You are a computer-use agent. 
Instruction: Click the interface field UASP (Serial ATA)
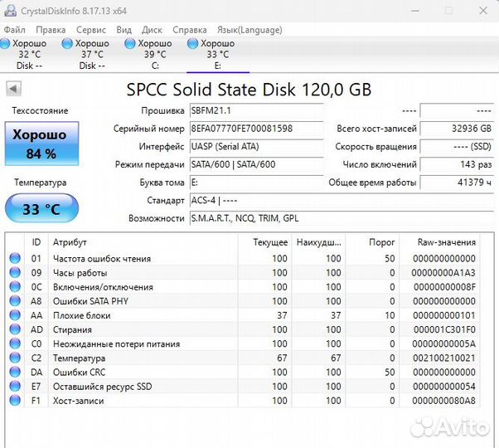click(x=256, y=147)
